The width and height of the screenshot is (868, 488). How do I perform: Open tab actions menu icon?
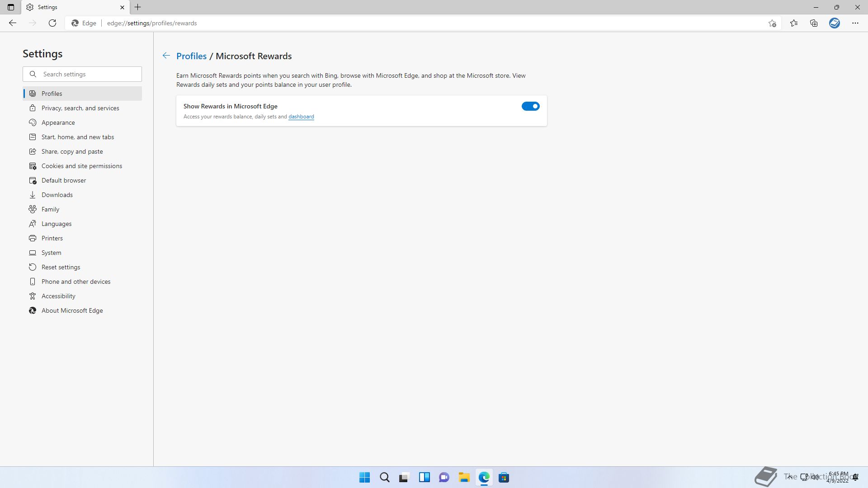point(11,7)
